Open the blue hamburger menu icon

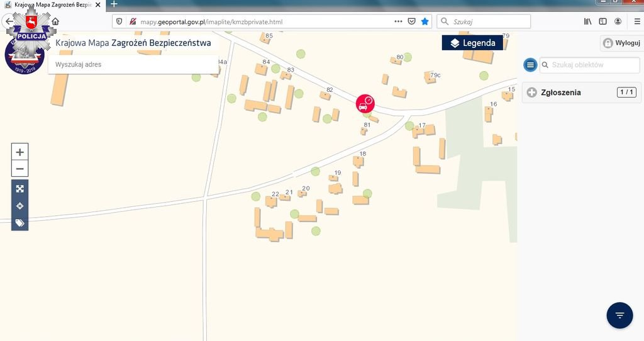(x=530, y=65)
